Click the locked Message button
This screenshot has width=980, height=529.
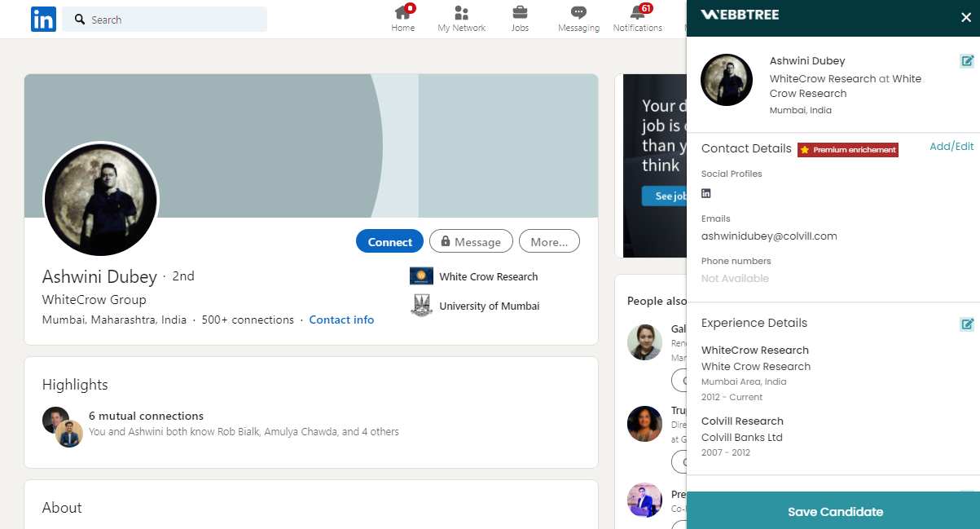[471, 241]
